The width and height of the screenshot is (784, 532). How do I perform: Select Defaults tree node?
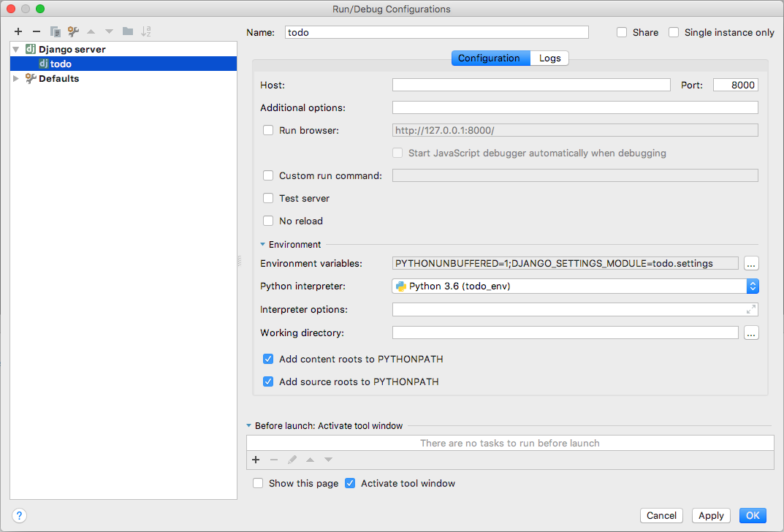pyautogui.click(x=123, y=78)
